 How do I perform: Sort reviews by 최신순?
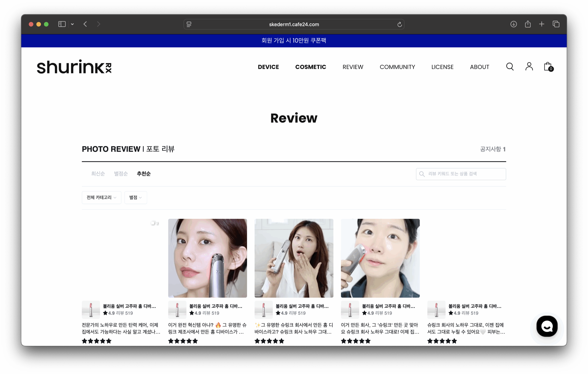tap(98, 174)
